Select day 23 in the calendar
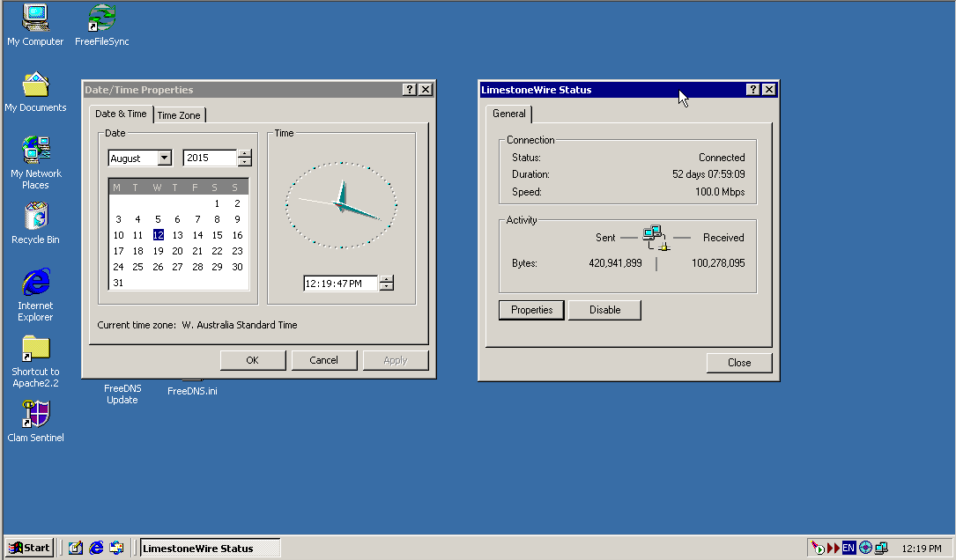Image resolution: width=956 pixels, height=560 pixels. coord(237,251)
